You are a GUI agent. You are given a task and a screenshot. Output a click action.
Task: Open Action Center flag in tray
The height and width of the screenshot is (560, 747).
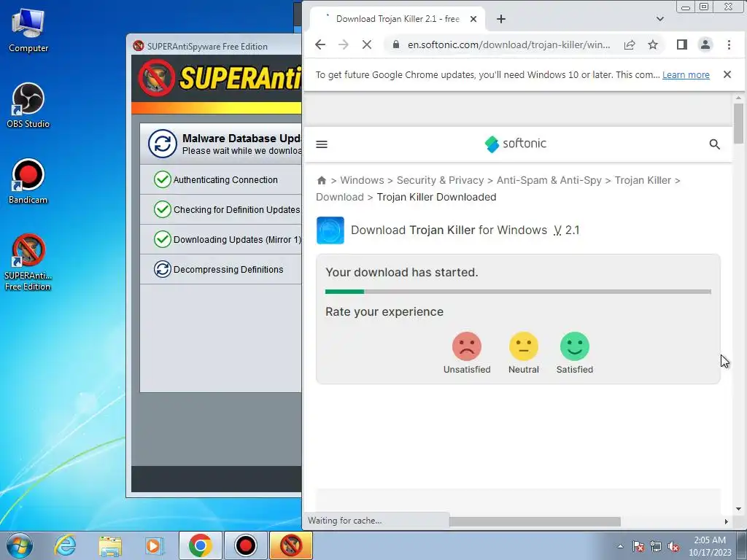(638, 546)
